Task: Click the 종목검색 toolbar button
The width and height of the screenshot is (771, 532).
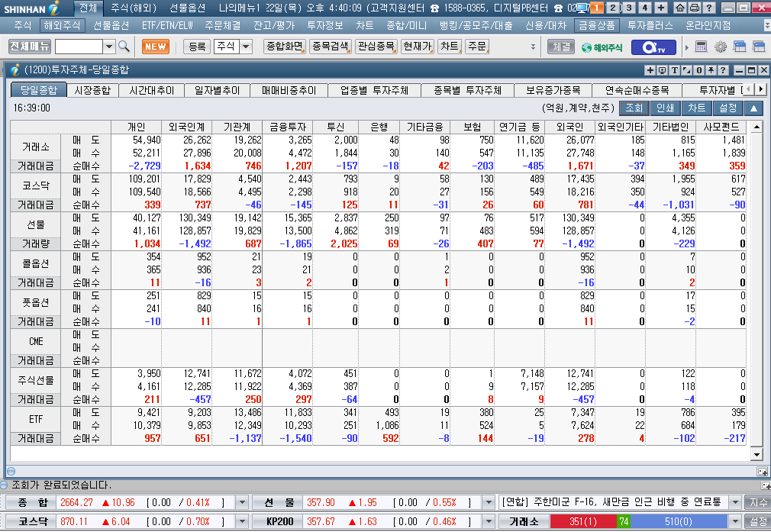Action: pyautogui.click(x=331, y=47)
